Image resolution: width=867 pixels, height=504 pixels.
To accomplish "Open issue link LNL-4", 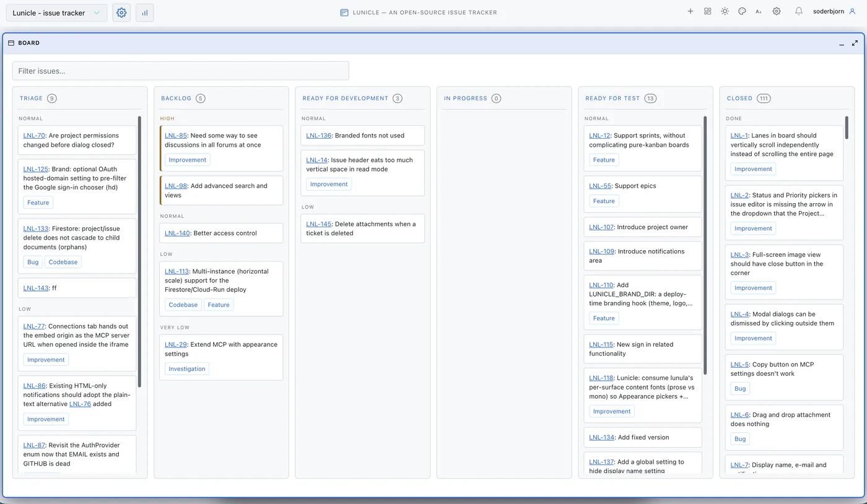I will click(739, 314).
